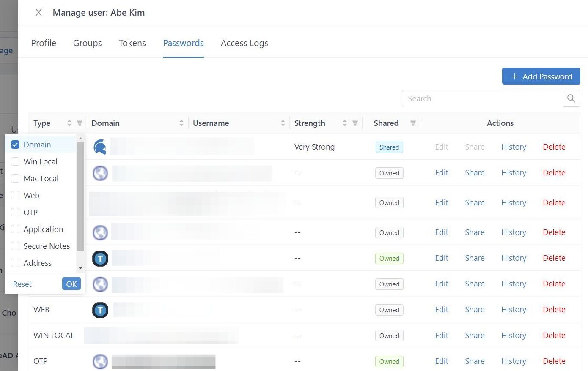The width and height of the screenshot is (588, 371).
Task: Click the T site icon on the WEB row
Action: click(100, 310)
